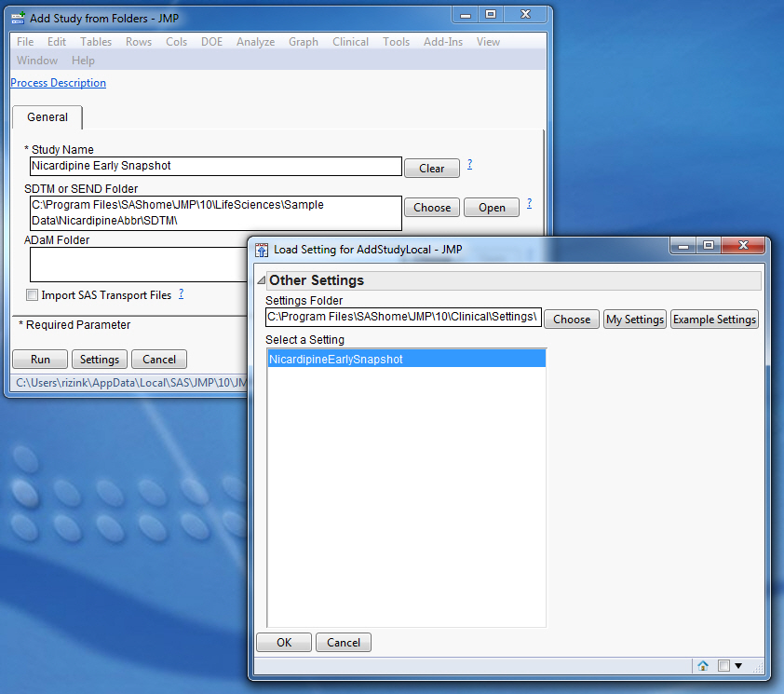The height and width of the screenshot is (694, 784).
Task: Click the Run button
Action: tap(40, 360)
